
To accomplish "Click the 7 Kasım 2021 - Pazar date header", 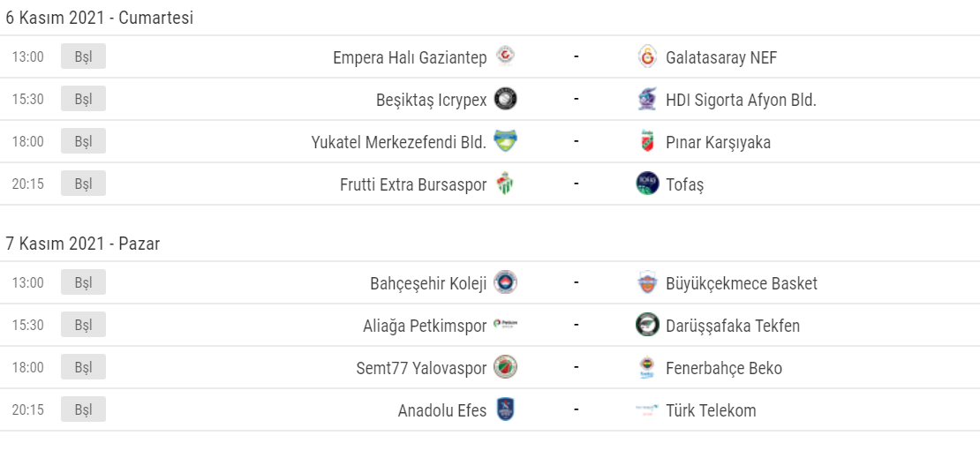I will point(83,244).
